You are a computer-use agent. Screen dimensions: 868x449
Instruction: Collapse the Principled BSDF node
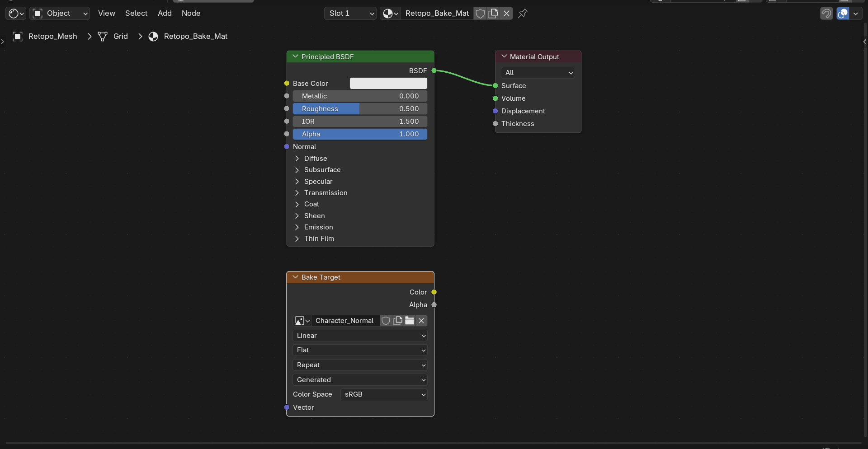pyautogui.click(x=296, y=56)
